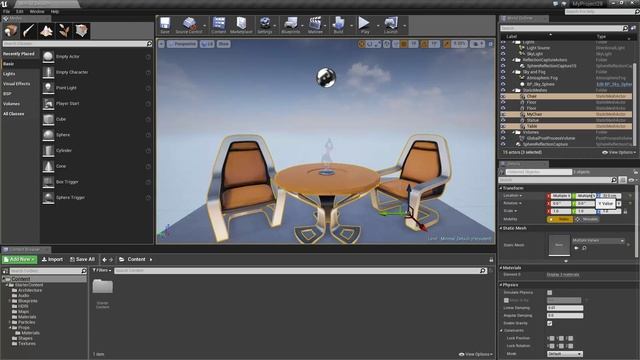Open World Outliner View Options
The height and width of the screenshot is (360, 640).
619,152
